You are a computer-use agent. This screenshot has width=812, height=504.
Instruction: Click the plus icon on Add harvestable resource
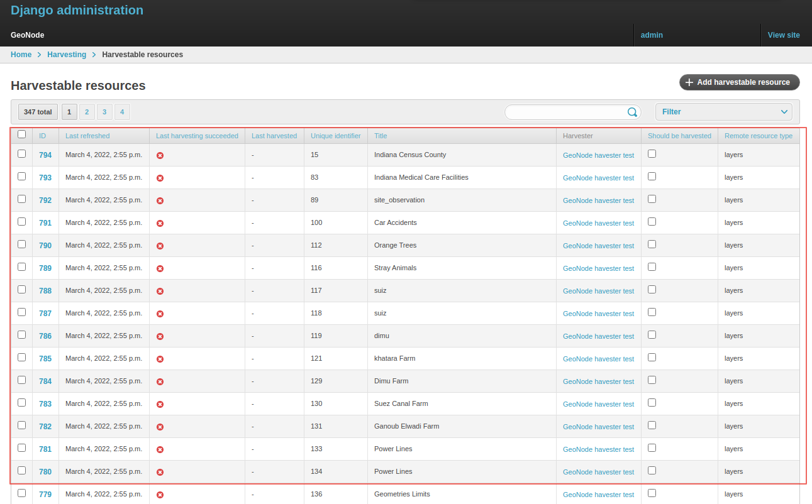(689, 82)
